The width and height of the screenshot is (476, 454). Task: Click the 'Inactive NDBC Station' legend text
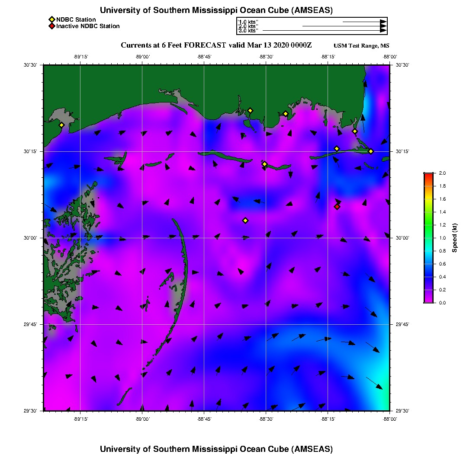pyautogui.click(x=88, y=26)
